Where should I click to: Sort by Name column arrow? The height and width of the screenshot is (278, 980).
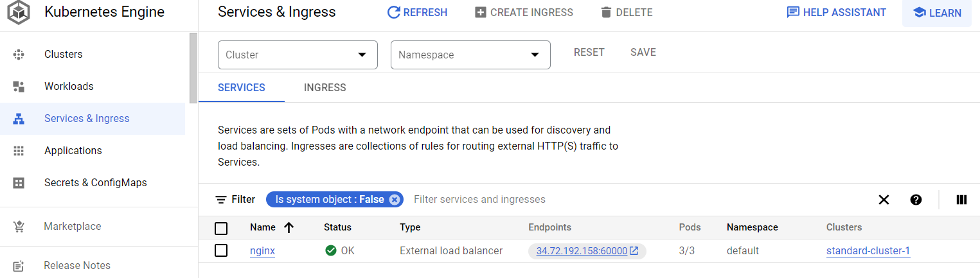(289, 227)
